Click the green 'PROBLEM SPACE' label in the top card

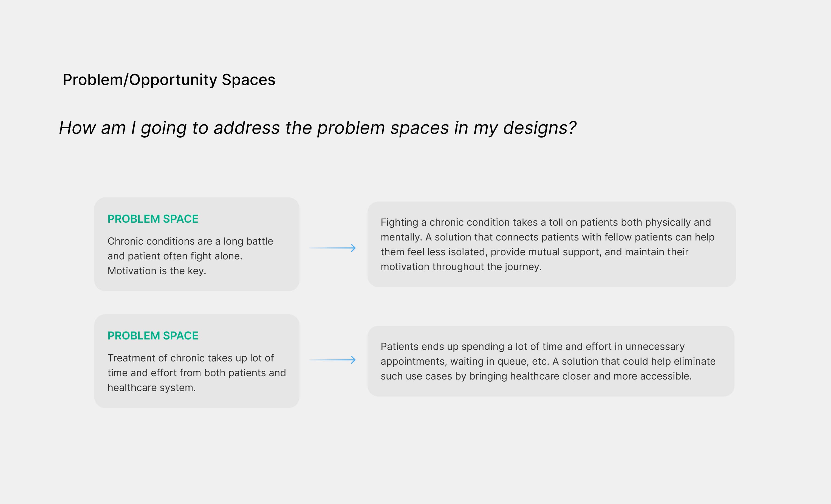click(x=153, y=219)
